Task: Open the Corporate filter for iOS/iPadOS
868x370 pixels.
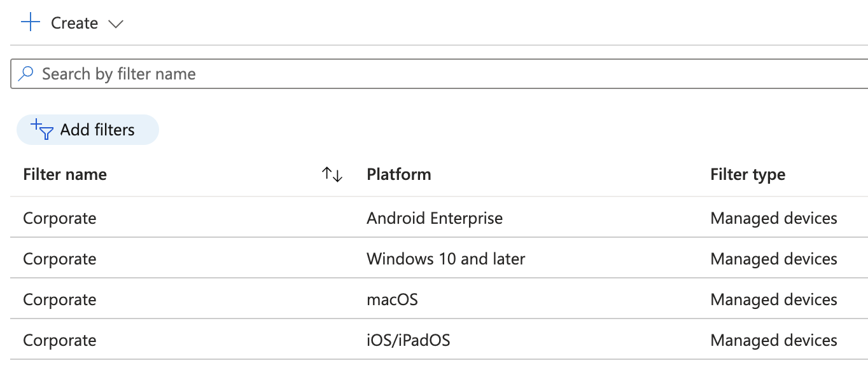Action: pyautogui.click(x=60, y=340)
